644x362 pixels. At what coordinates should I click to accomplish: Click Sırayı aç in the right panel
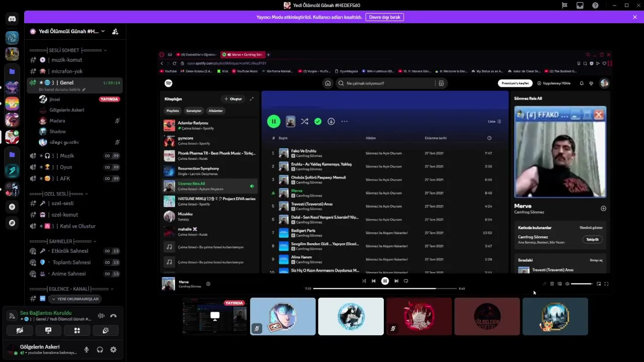pyautogui.click(x=596, y=260)
